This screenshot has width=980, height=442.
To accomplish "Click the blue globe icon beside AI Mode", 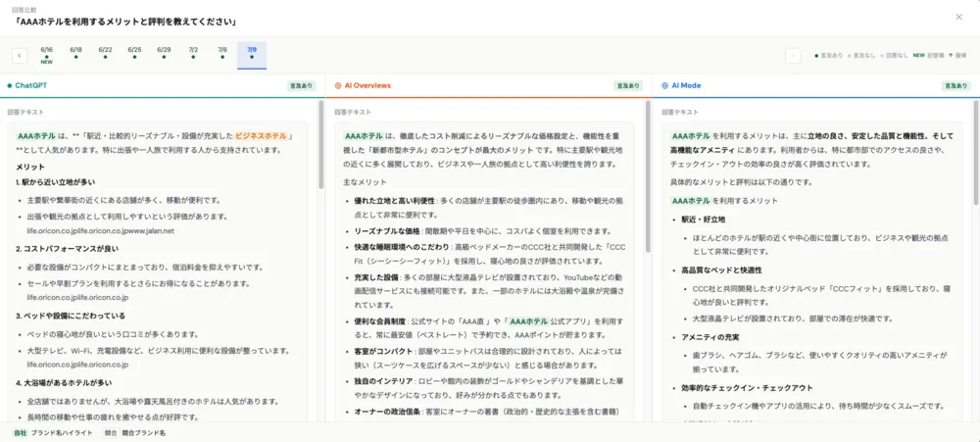I will (x=665, y=85).
